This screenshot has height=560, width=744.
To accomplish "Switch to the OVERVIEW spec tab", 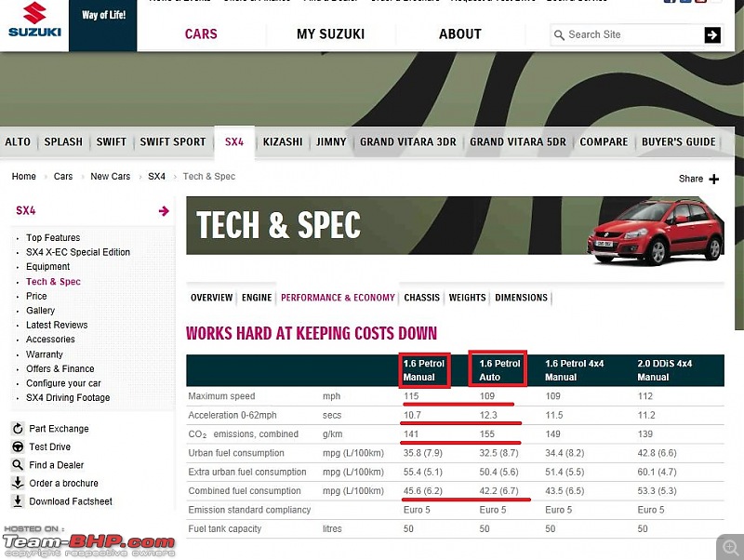I will (x=212, y=298).
